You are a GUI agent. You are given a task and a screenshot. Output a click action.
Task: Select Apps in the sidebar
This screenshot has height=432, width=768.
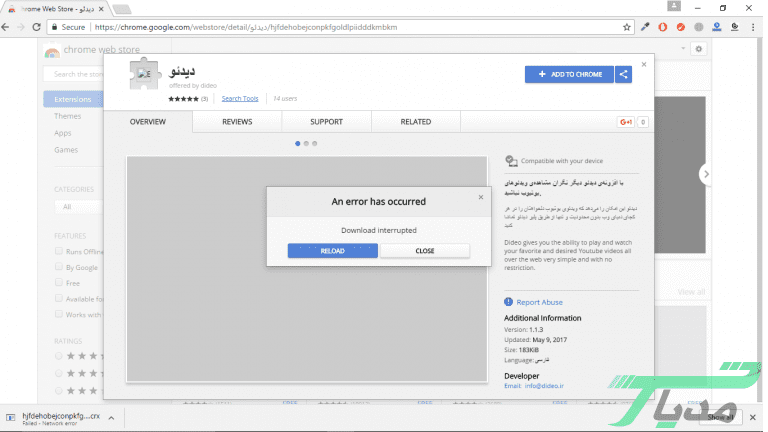(x=63, y=133)
